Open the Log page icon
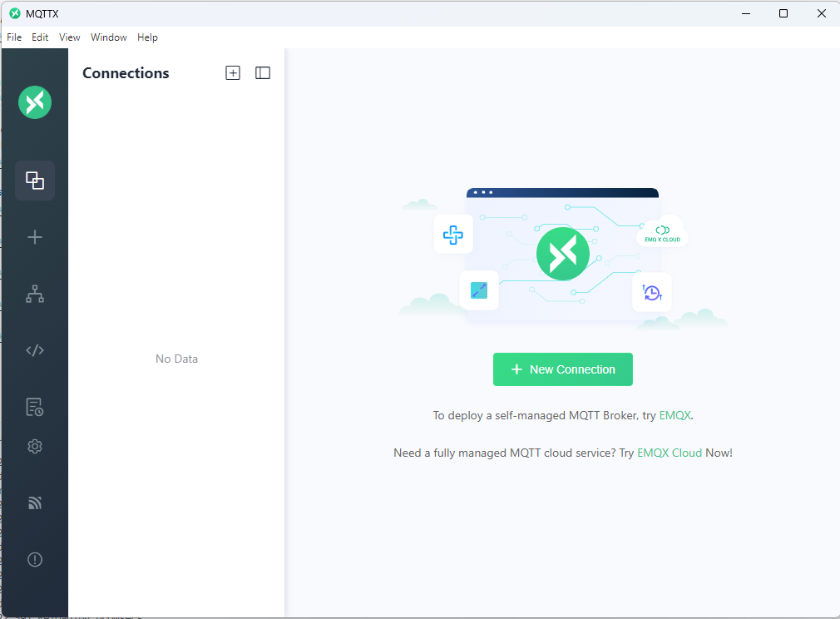 (35, 407)
